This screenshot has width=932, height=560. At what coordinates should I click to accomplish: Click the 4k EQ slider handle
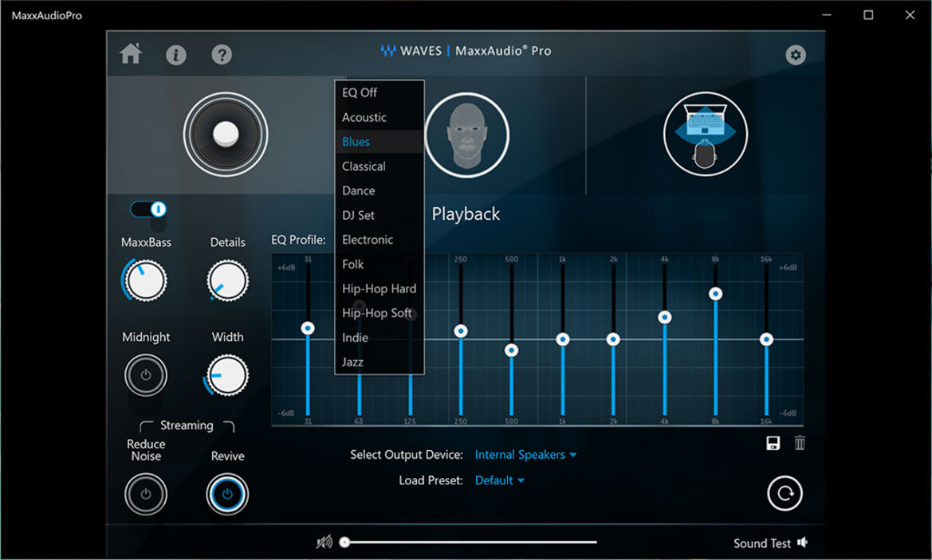[x=665, y=317]
